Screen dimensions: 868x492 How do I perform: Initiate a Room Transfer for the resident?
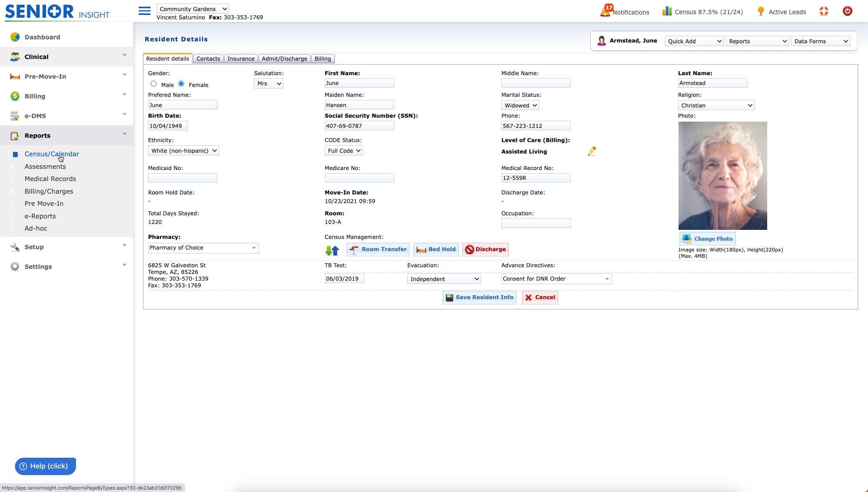click(377, 249)
